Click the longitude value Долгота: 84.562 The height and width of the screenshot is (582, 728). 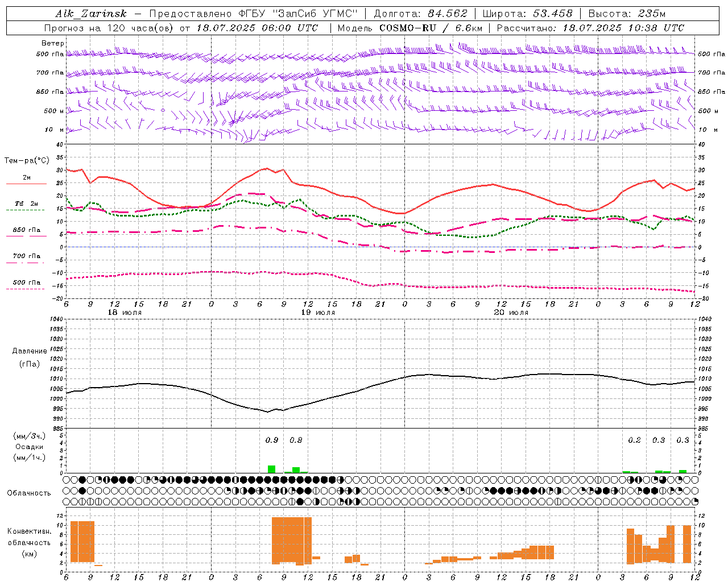tap(420, 14)
